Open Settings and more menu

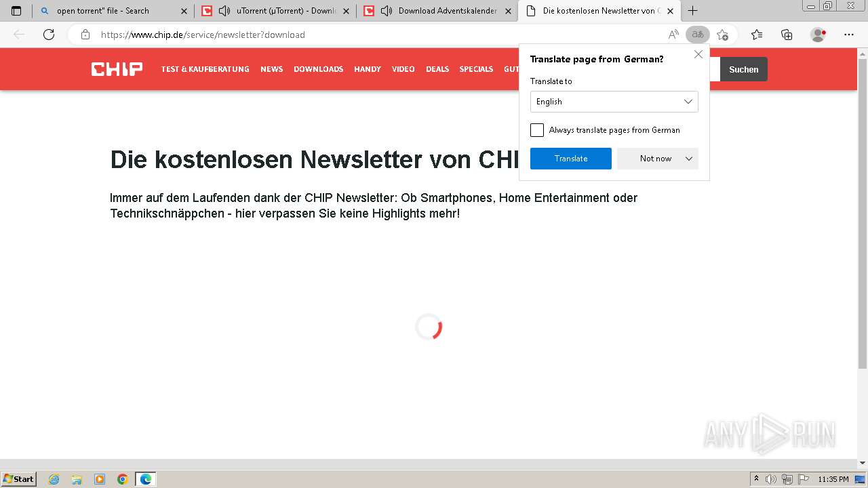[x=849, y=35]
